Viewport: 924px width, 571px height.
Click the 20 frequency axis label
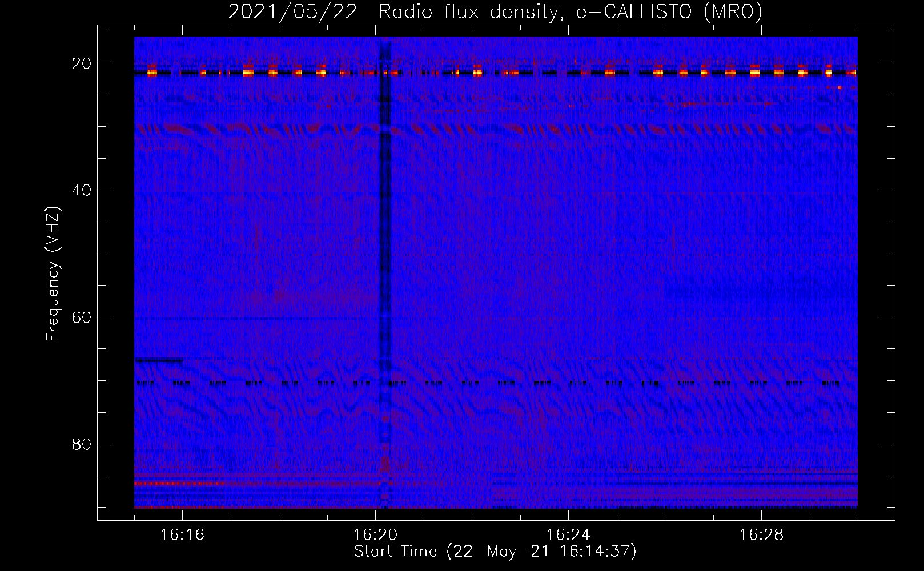(x=82, y=63)
